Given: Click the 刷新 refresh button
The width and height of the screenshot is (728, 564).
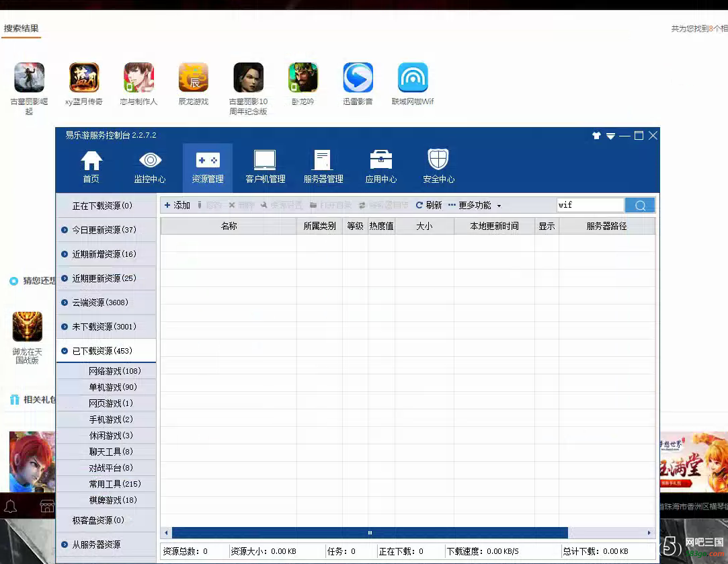Looking at the screenshot, I should click(x=429, y=205).
